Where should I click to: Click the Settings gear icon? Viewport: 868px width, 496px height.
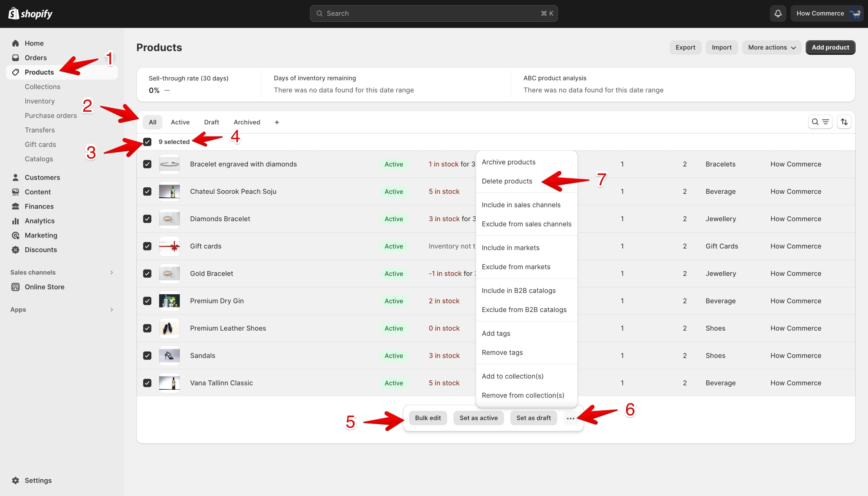(x=15, y=480)
